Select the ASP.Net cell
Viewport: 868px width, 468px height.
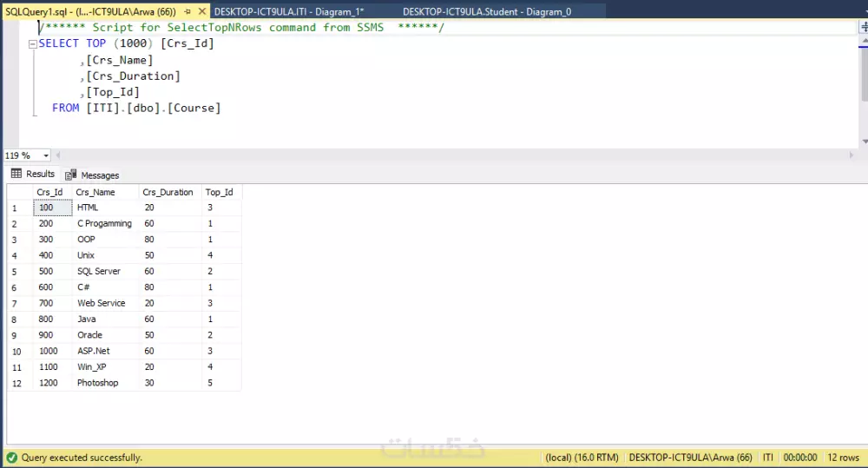coord(105,351)
